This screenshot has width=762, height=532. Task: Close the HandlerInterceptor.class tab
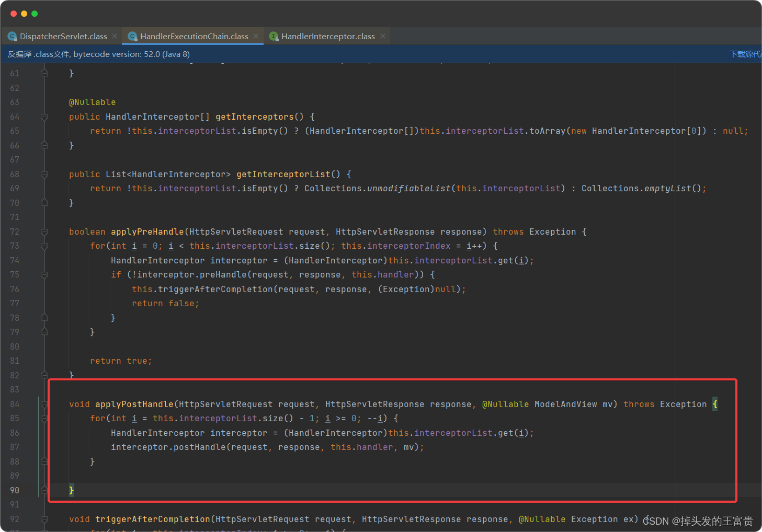(383, 36)
